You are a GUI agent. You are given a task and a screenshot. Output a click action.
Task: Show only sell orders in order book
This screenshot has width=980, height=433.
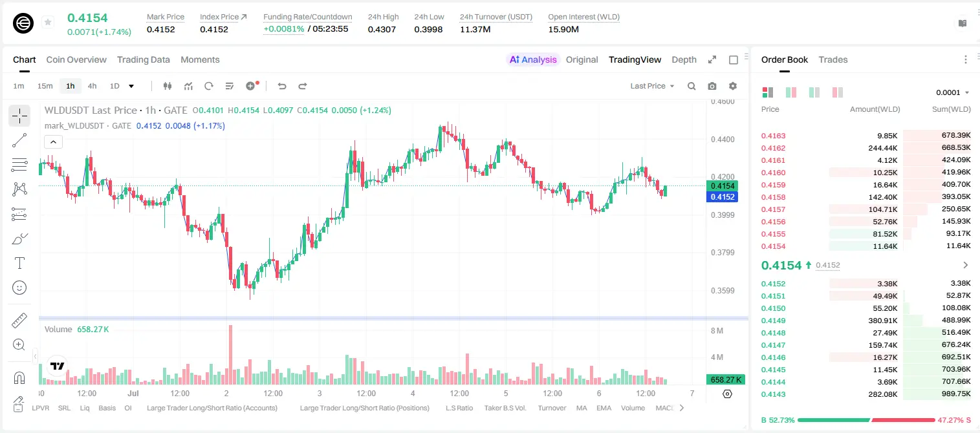(838, 92)
